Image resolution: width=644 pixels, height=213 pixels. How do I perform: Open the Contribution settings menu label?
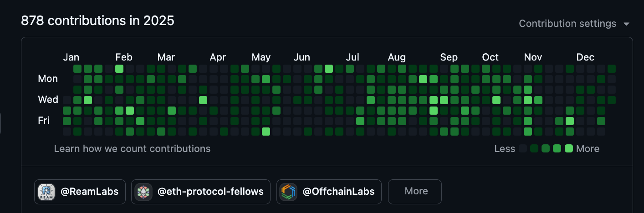[x=567, y=24]
